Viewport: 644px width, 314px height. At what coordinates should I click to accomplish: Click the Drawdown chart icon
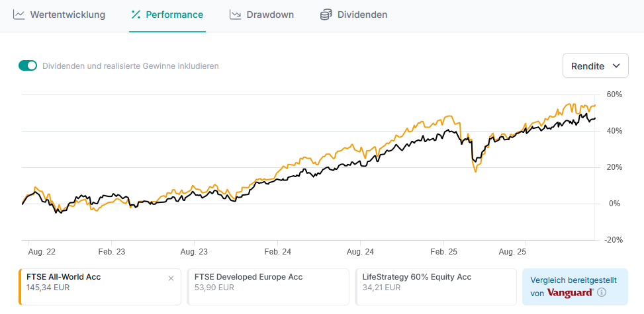pyautogui.click(x=235, y=15)
